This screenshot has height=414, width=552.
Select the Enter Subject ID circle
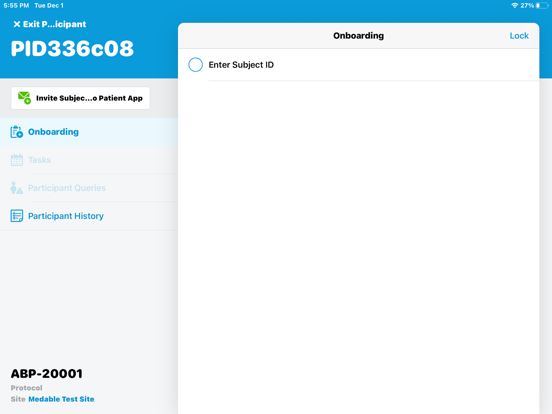point(195,65)
